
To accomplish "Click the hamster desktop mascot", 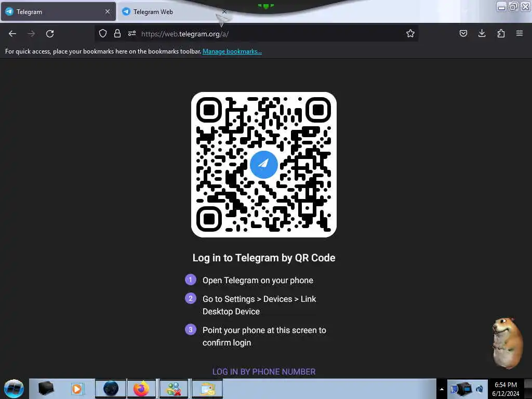I will (x=507, y=343).
